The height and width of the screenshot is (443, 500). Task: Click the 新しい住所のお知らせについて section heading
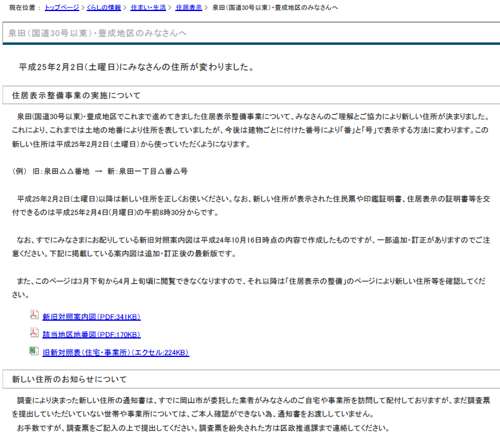tap(69, 379)
